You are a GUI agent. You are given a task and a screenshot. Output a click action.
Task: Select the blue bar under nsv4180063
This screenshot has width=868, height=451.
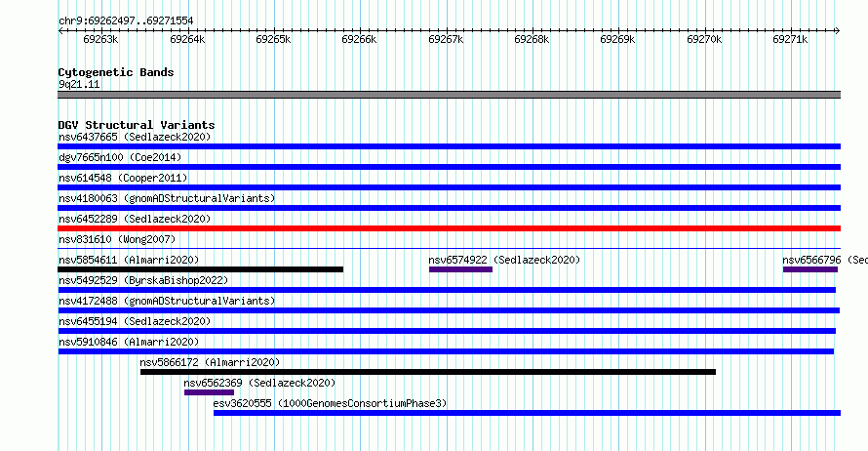point(449,208)
